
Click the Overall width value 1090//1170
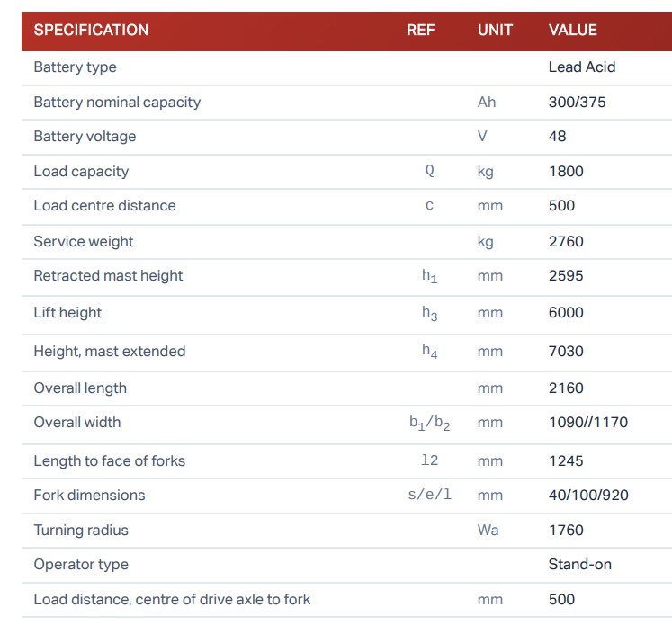click(x=587, y=423)
